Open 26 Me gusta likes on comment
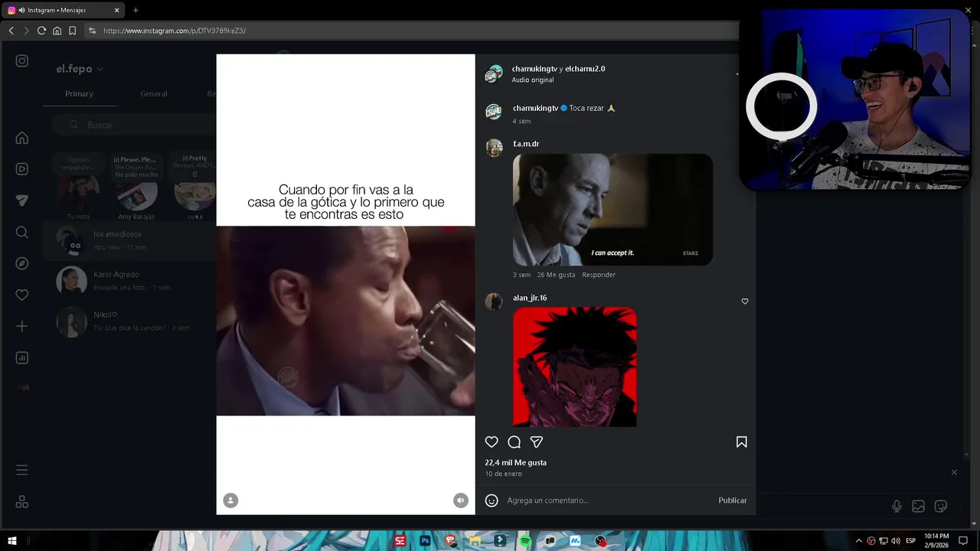The image size is (980, 551). click(556, 275)
